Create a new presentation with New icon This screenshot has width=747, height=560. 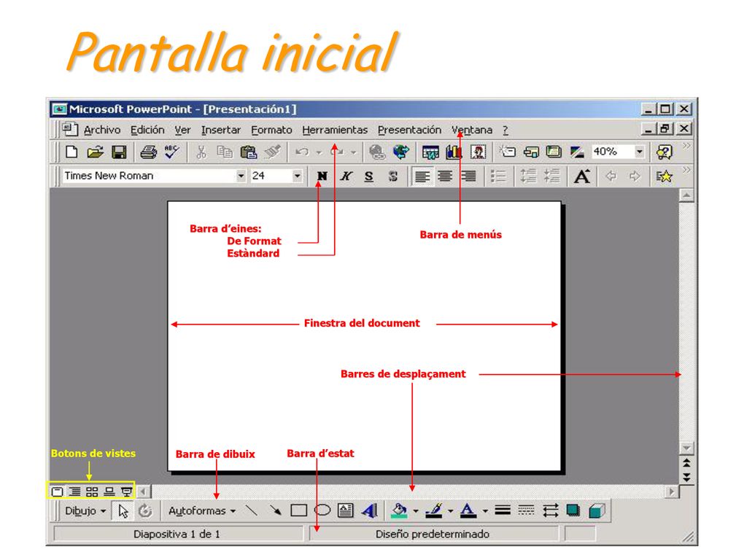coord(71,152)
